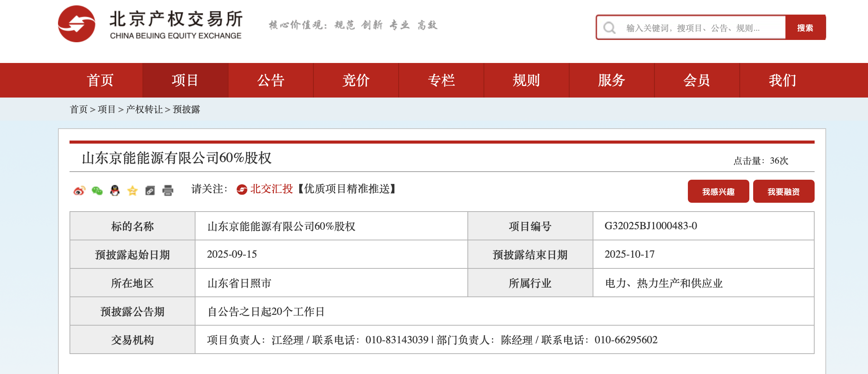Click the 我感兴趣 button

point(718,191)
